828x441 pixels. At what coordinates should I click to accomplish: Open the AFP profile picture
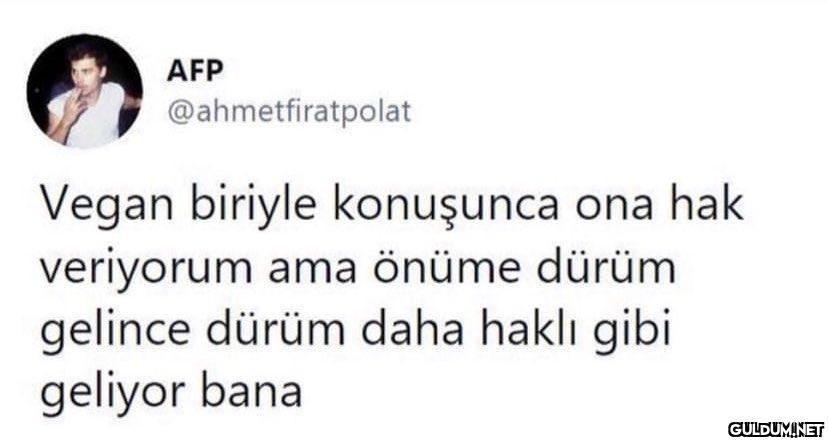click(x=84, y=91)
